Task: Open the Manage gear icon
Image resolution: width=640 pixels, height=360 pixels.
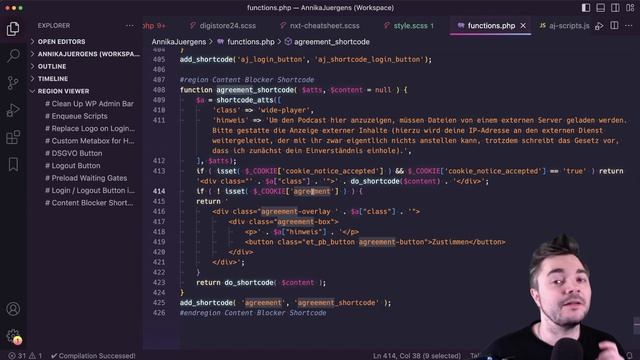Action: 13,336
